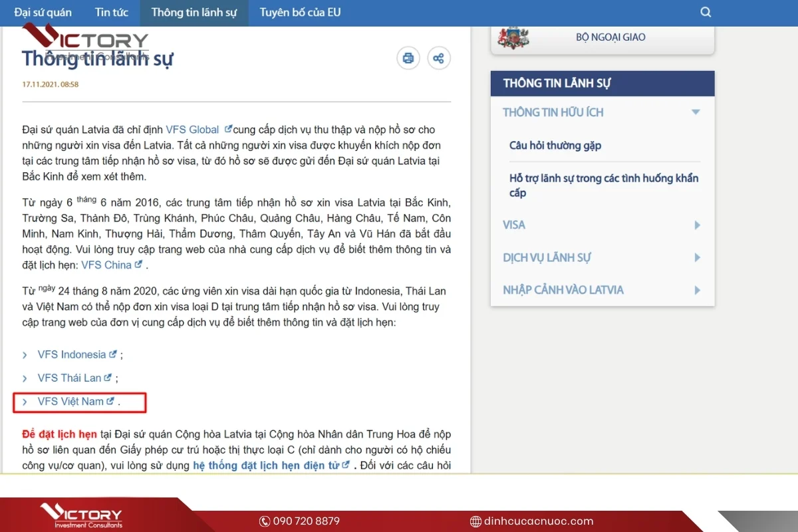Open external link icon beside VFS Thái Lan
This screenshot has width=798, height=532.
[108, 378]
